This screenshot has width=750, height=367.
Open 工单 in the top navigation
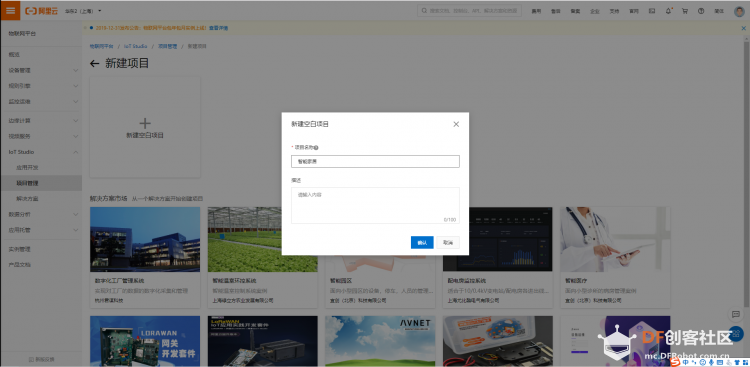coord(555,11)
